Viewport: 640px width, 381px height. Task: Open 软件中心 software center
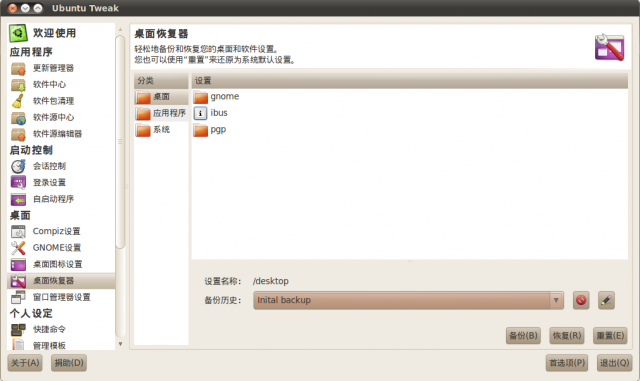[61, 85]
